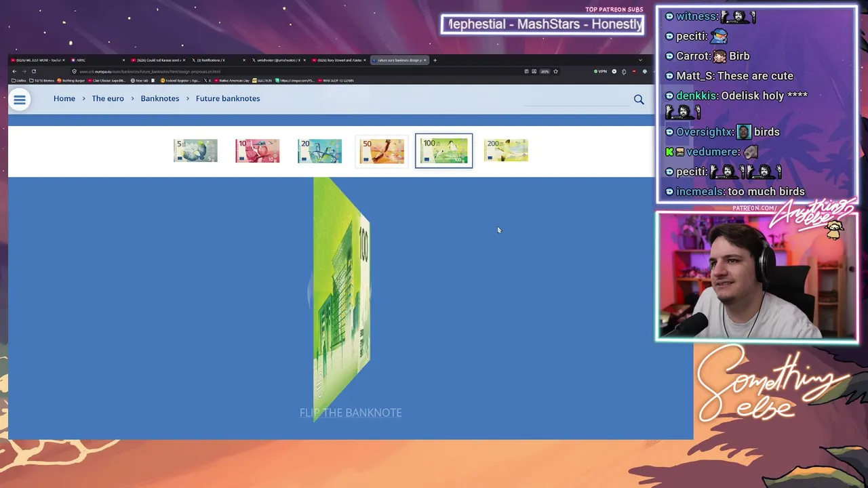Click the VPN indicator in the toolbar
Image resolution: width=868 pixels, height=488 pixels.
coord(600,71)
